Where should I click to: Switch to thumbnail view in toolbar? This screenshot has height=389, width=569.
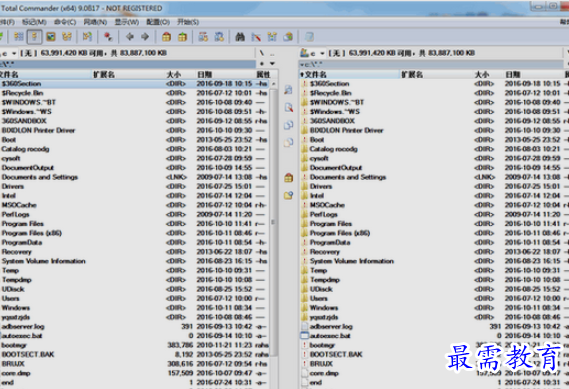51,37
